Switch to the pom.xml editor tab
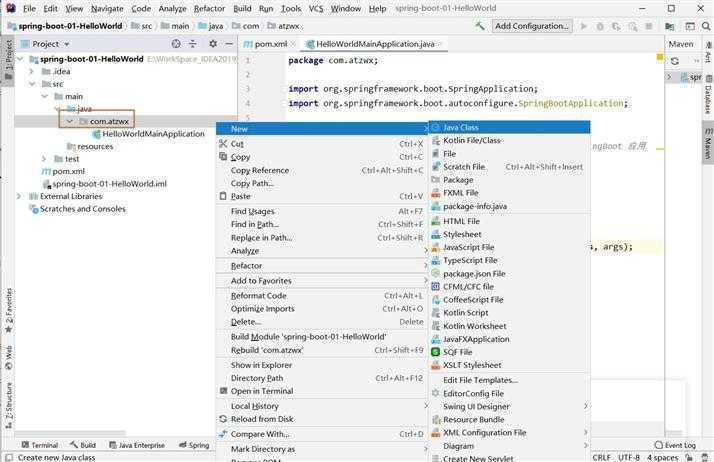The width and height of the screenshot is (714, 462). coord(270,44)
